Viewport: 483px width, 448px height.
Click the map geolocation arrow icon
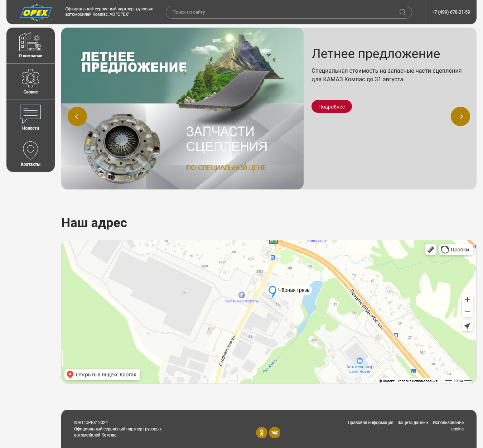coord(467,326)
